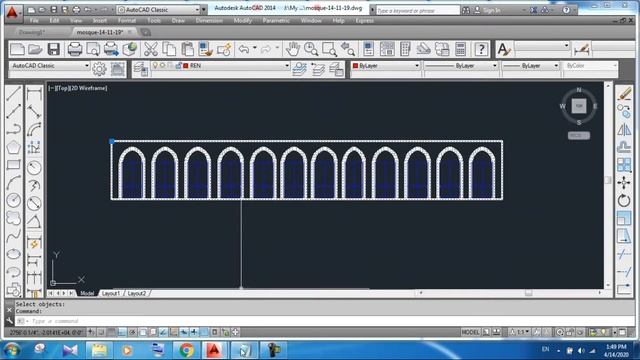Select the Line draw tool

point(13,93)
